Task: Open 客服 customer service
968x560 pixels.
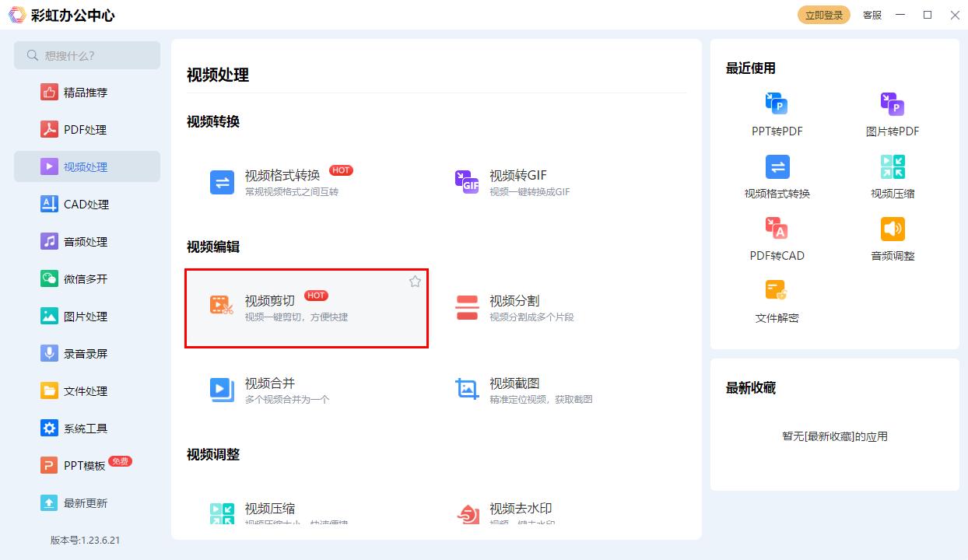Action: (872, 15)
